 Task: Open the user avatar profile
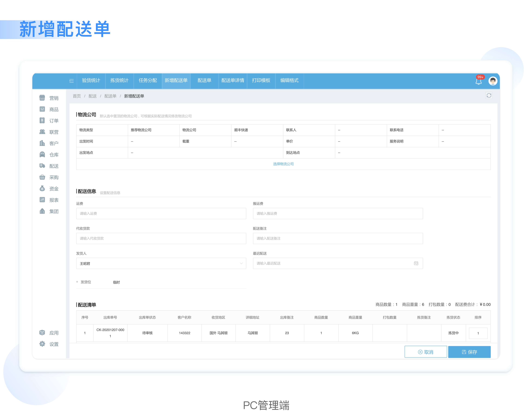point(493,81)
